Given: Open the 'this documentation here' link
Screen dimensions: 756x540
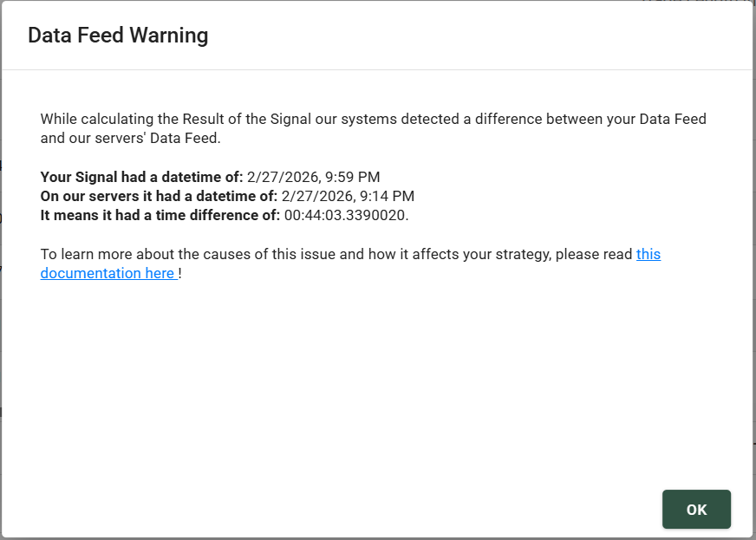Looking at the screenshot, I should [109, 272].
